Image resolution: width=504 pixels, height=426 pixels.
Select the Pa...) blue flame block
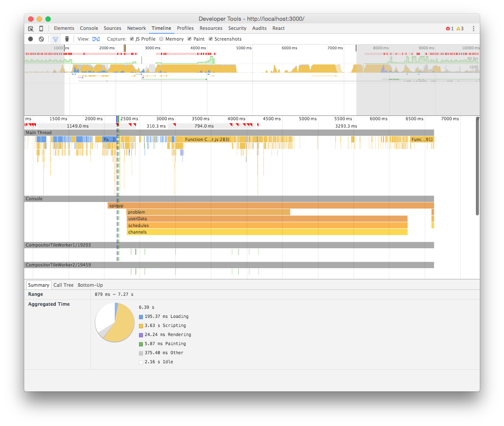[x=109, y=139]
